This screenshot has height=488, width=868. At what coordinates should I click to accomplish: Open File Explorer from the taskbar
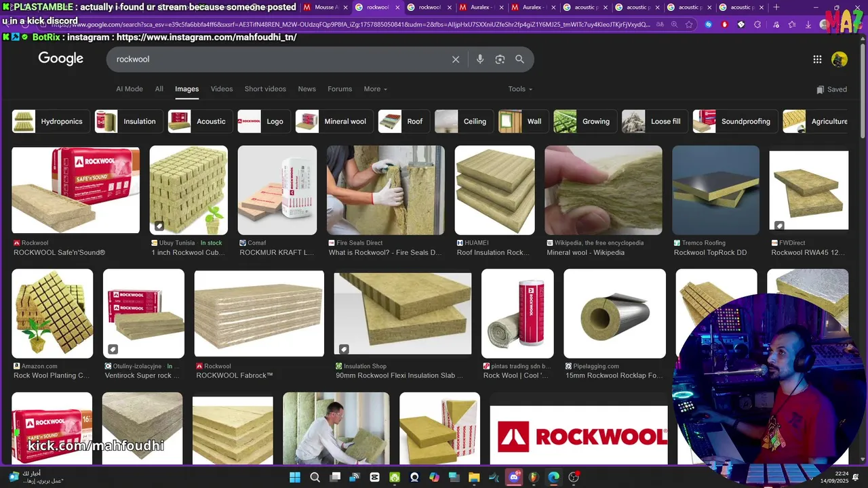pos(474,477)
